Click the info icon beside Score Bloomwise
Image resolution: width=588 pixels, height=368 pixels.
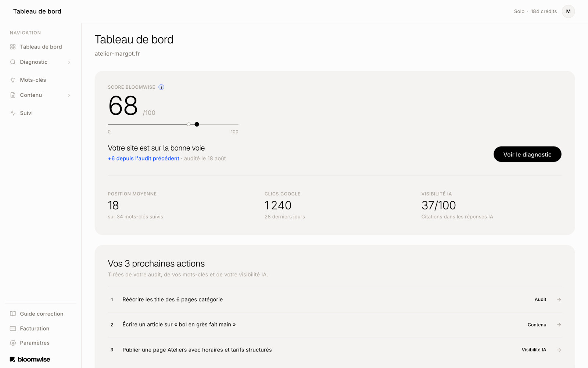point(161,87)
